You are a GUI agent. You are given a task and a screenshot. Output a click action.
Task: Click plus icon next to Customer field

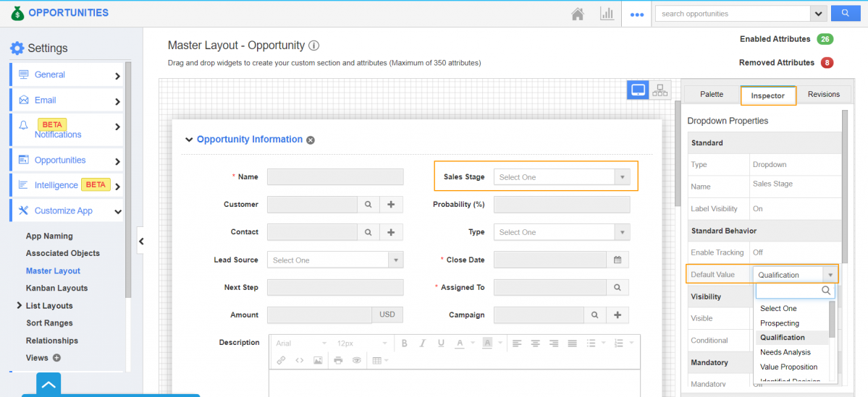(391, 205)
